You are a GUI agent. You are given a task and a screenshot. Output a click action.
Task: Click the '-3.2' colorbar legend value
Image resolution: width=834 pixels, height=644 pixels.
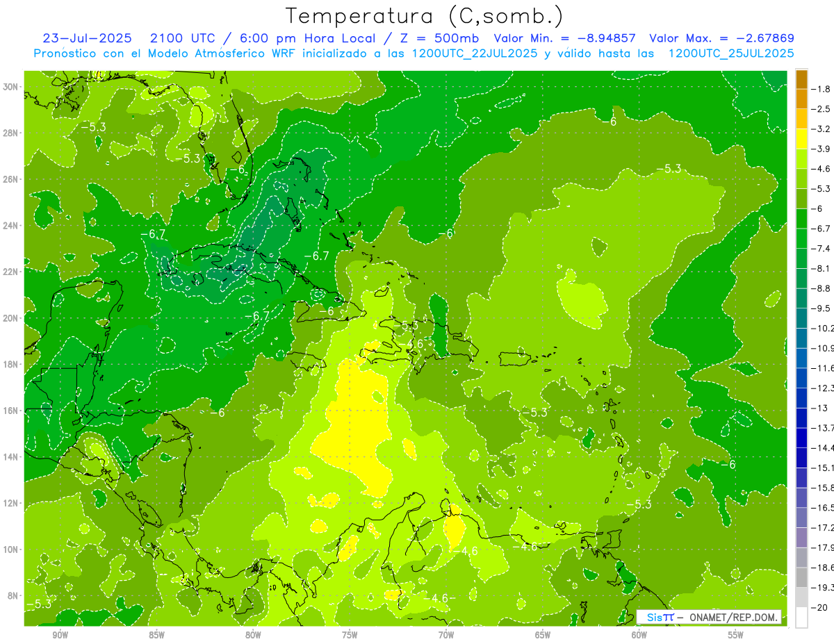tap(821, 129)
